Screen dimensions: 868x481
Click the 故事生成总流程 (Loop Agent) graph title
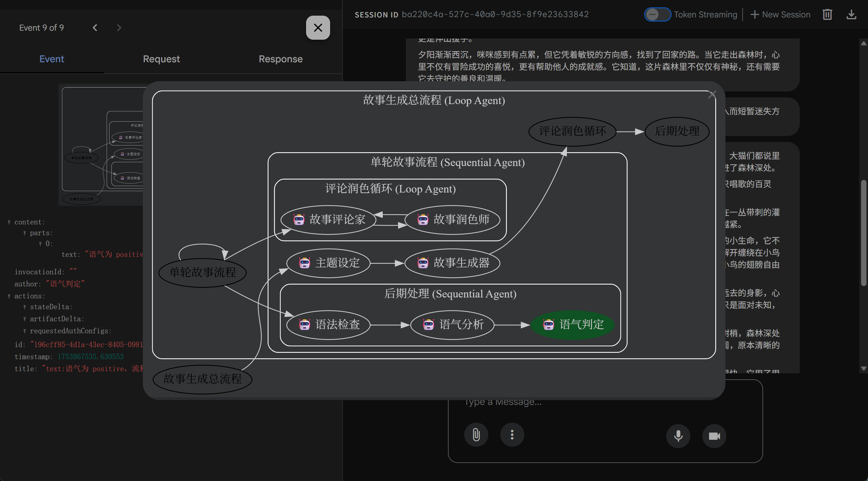coord(434,100)
